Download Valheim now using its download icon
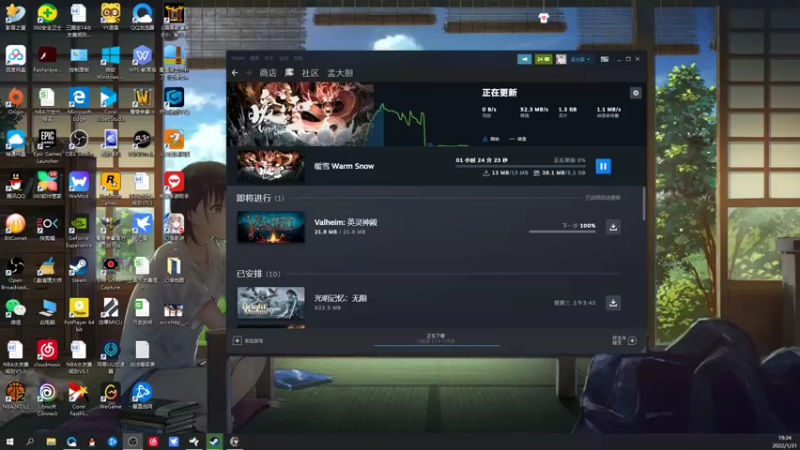Image resolution: width=800 pixels, height=450 pixels. (613, 227)
